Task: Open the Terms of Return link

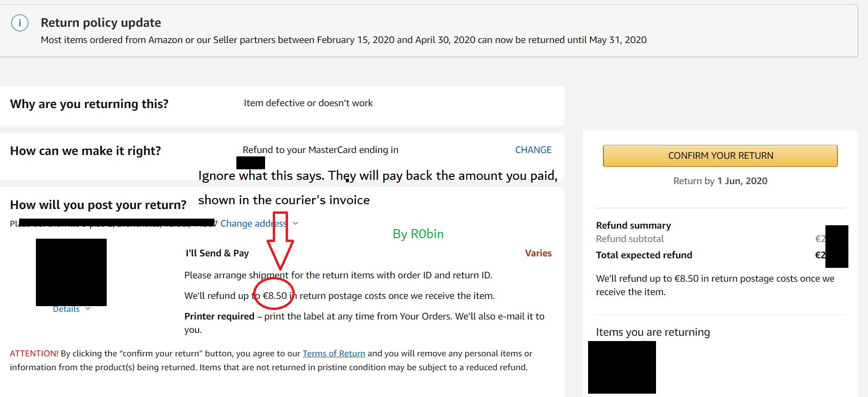Action: [334, 353]
